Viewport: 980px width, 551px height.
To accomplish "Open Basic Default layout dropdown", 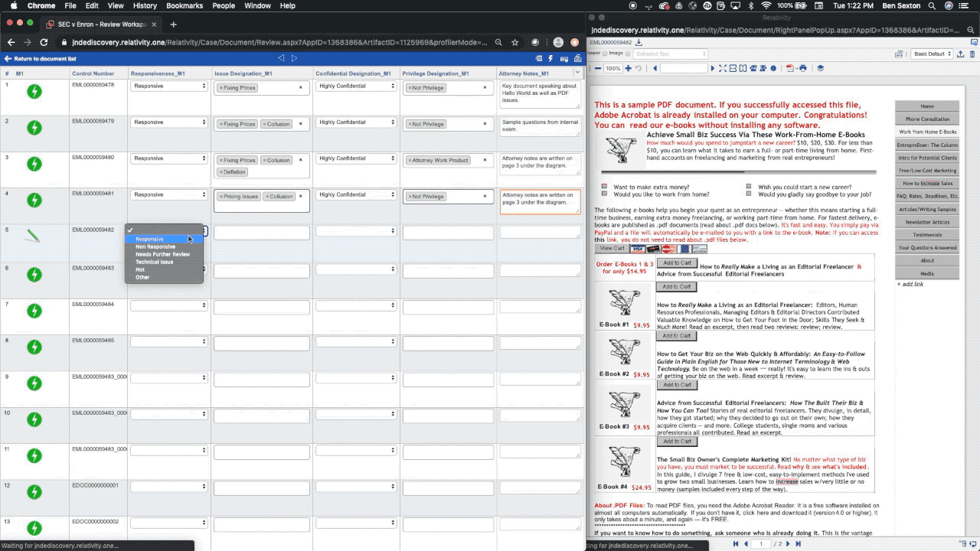I will point(931,54).
